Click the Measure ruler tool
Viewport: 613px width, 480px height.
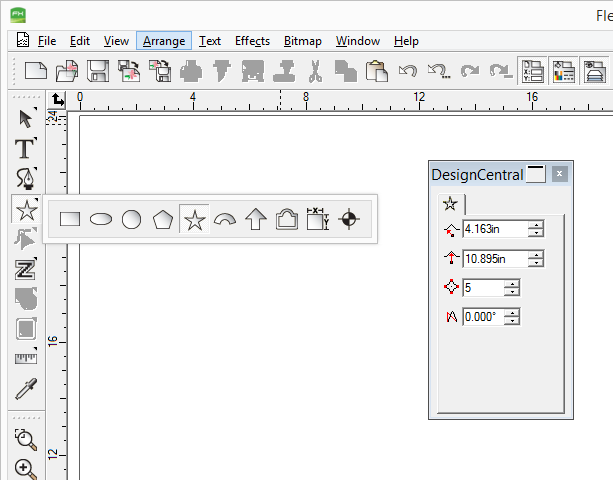tap(25, 358)
